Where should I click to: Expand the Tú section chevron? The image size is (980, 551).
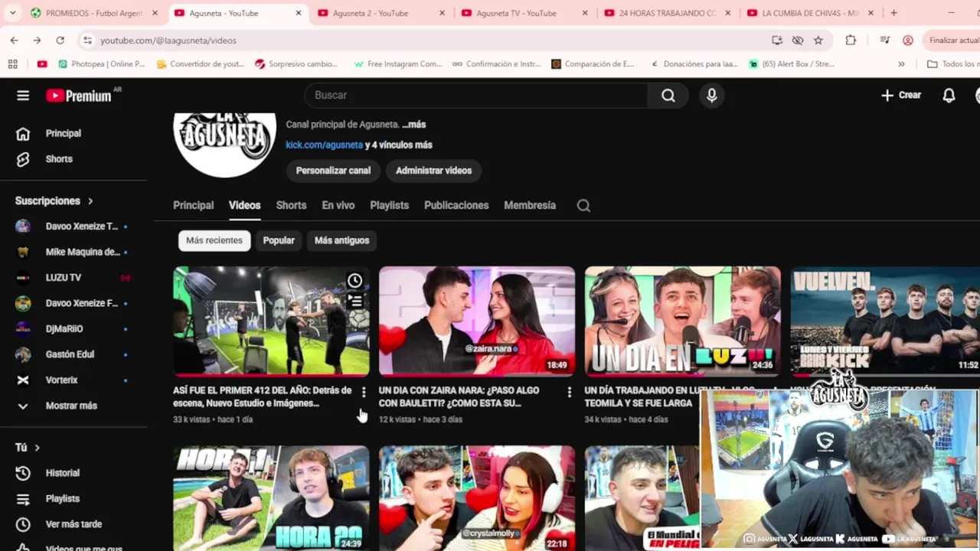[37, 447]
